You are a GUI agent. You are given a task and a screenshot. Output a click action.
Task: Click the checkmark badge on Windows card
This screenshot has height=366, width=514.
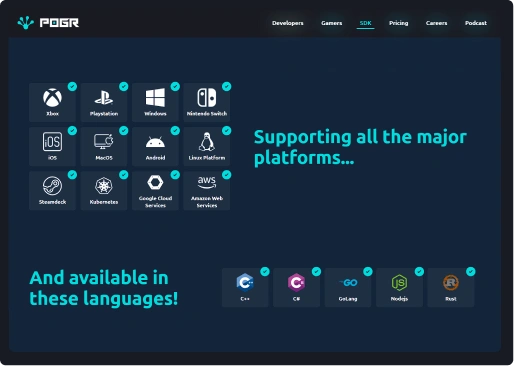175,87
